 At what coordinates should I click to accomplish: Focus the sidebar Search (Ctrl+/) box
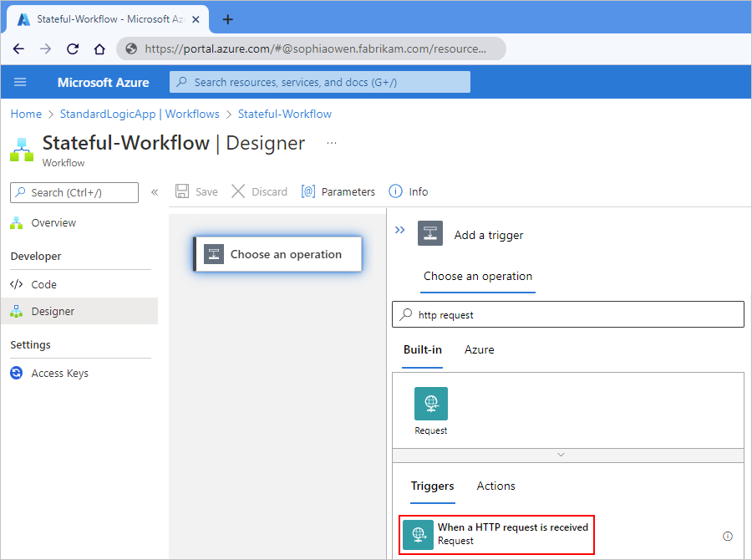74,192
